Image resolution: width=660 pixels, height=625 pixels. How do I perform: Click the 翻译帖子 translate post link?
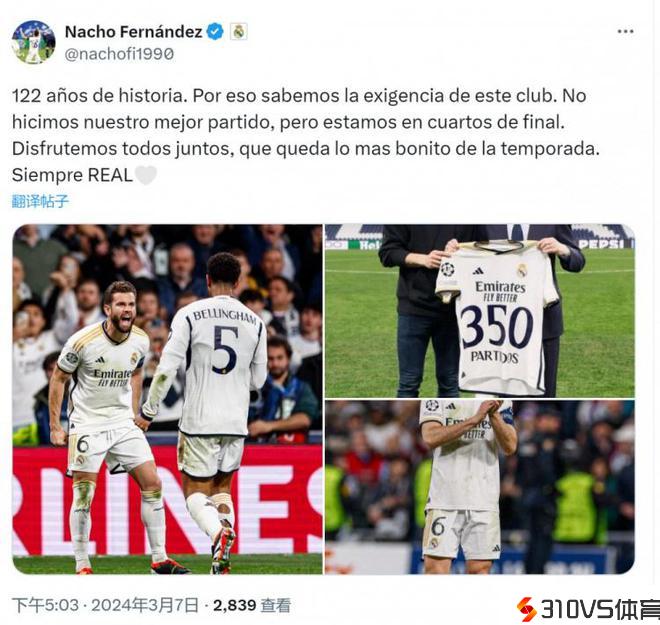tap(40, 201)
